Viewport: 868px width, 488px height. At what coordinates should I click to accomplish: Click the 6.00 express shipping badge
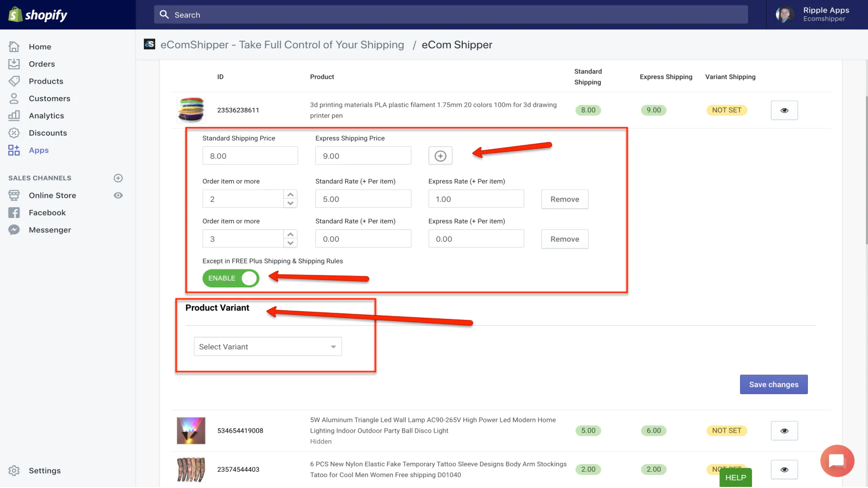point(654,431)
